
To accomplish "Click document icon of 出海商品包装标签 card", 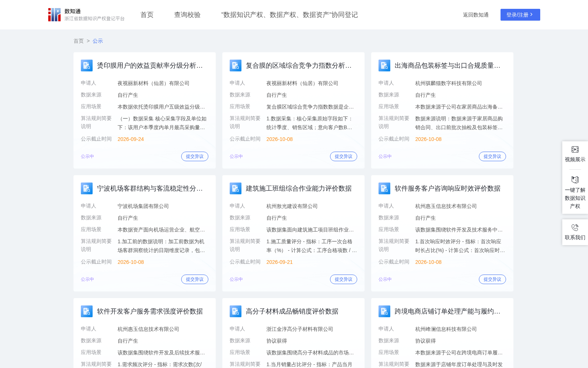I will 384,66.
